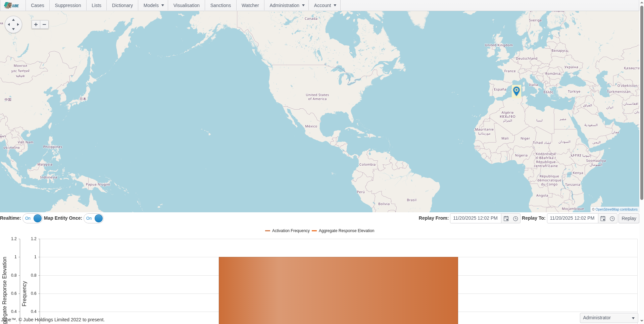
Task: Go to the Cases page
Action: click(x=38, y=5)
